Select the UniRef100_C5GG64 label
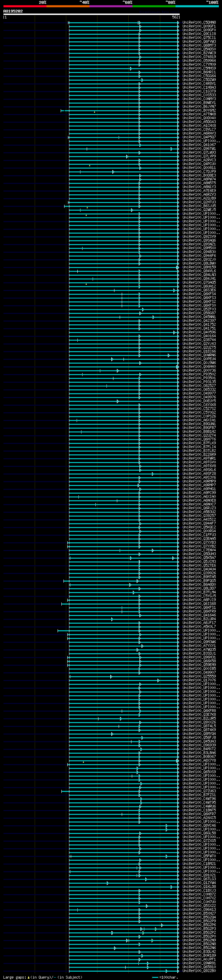The height and width of the screenshot is (980, 222). (199, 76)
